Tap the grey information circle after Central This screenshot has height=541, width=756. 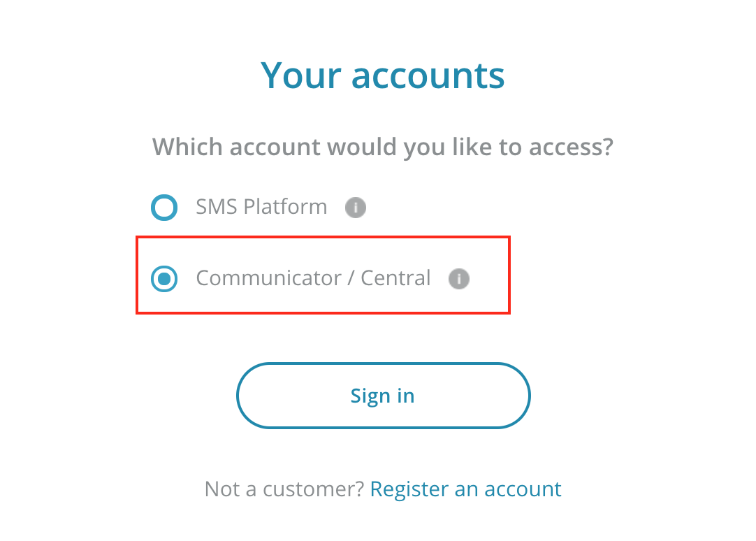pos(459,279)
